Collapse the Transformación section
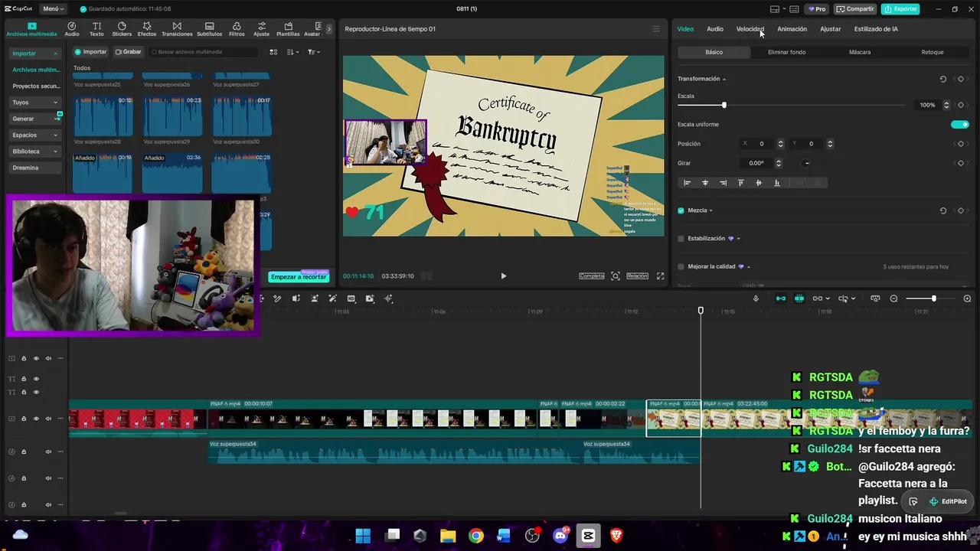The image size is (980, 551). click(x=724, y=80)
